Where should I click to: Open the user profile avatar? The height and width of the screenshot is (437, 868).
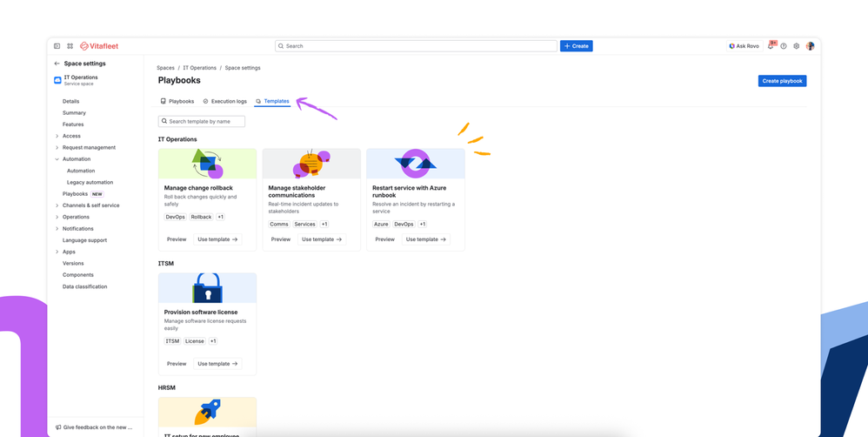click(x=810, y=46)
